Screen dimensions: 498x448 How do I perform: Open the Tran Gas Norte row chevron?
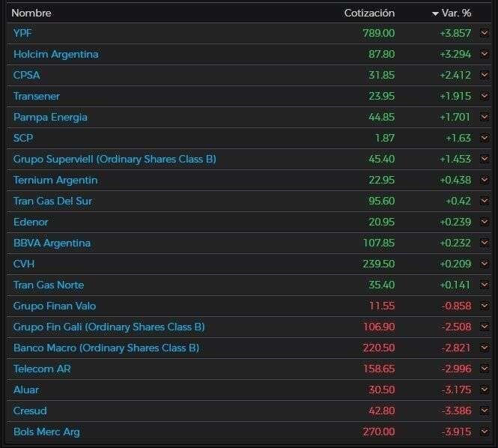[x=485, y=285]
